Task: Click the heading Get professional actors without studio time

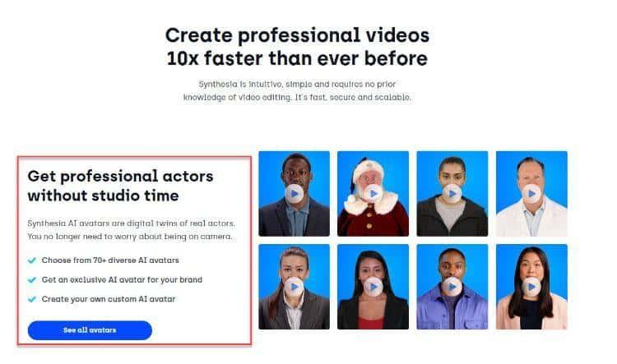Action: click(120, 186)
